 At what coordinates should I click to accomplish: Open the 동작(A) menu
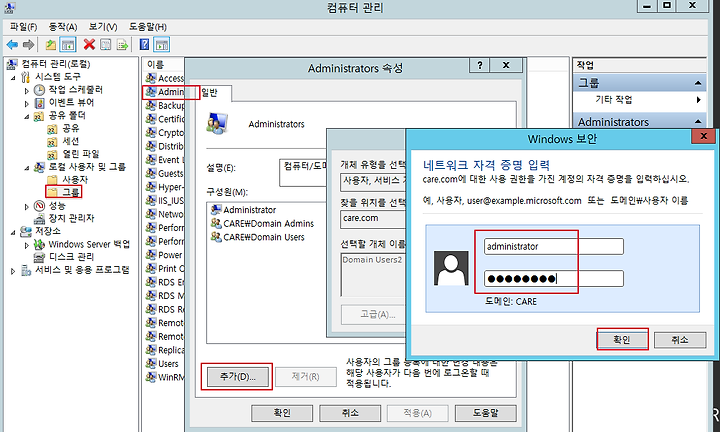63,27
